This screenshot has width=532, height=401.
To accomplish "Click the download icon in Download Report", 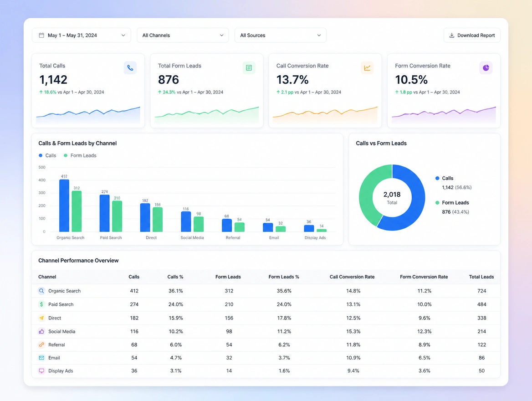I will (451, 35).
